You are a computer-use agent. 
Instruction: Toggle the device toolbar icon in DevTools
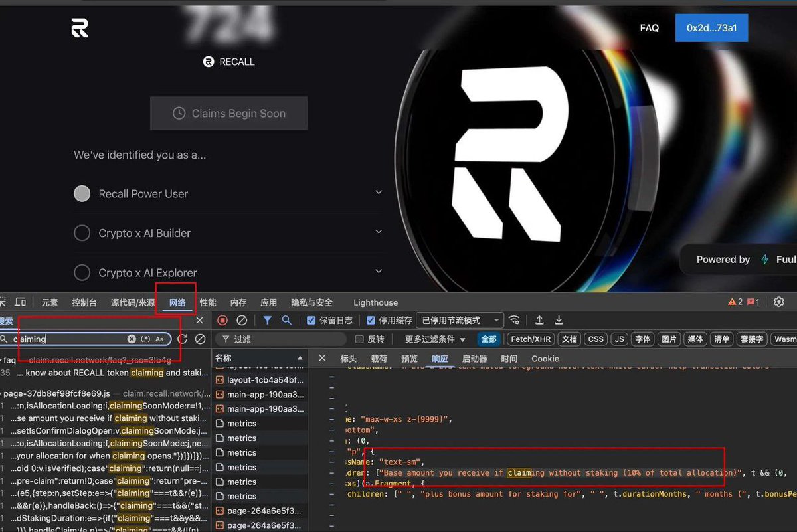coord(21,302)
